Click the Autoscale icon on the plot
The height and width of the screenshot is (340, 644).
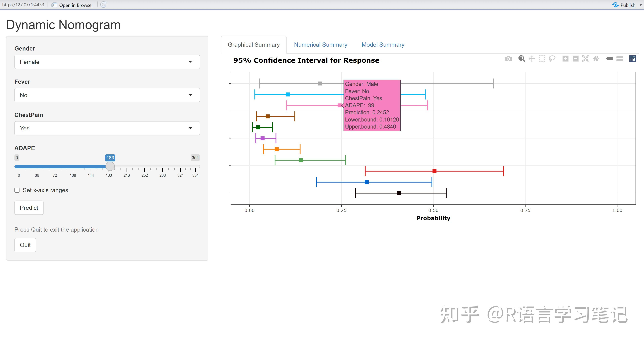tap(586, 59)
